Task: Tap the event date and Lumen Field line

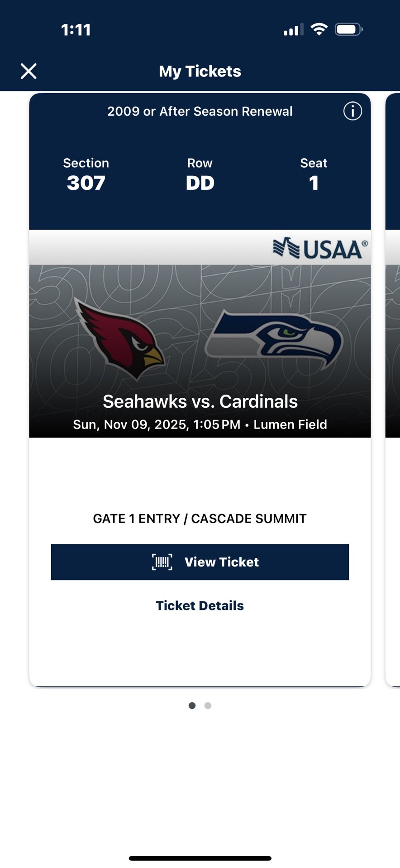Action: [x=200, y=424]
